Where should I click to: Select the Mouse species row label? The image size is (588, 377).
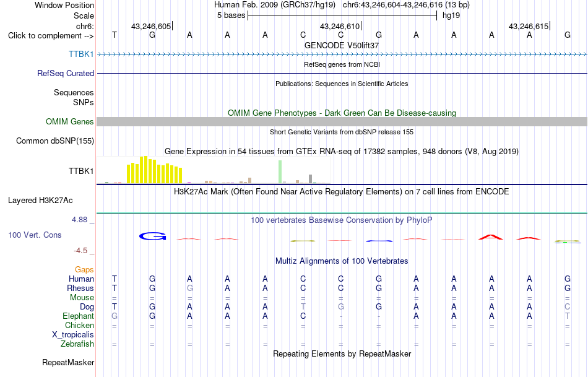[82, 298]
